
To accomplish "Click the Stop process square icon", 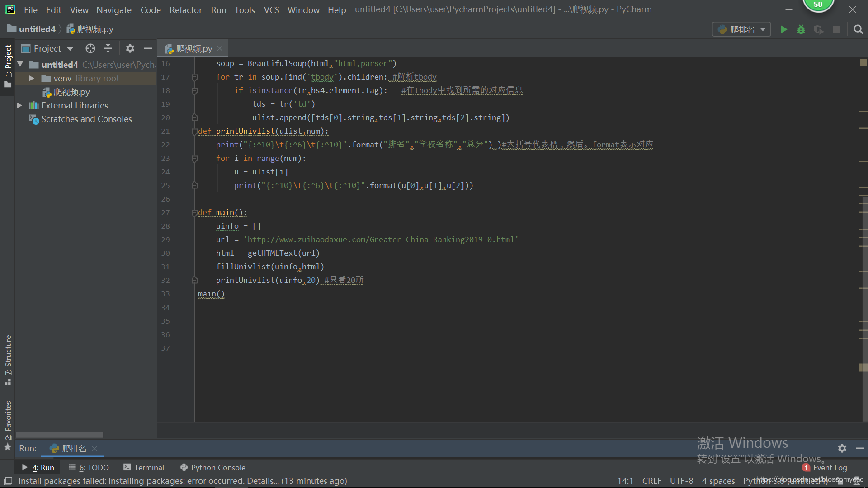I will tap(836, 29).
